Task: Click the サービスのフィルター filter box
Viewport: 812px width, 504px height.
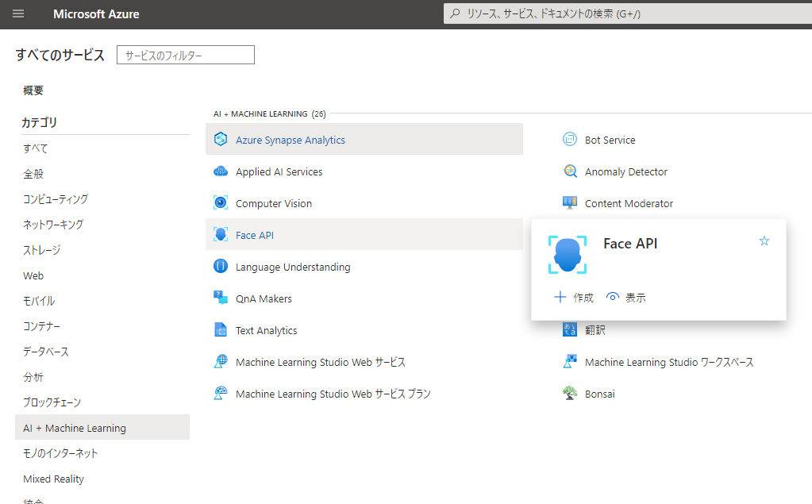Action: point(186,55)
